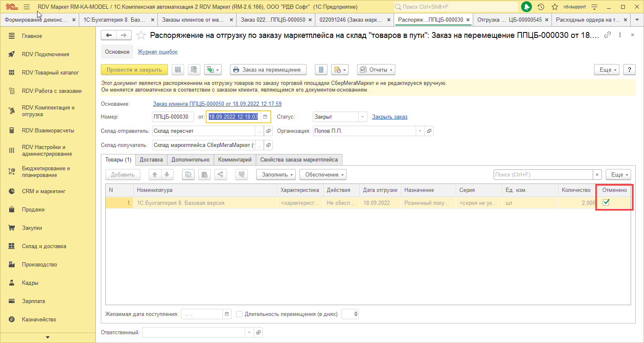Click the back arrow navigation button
The height and width of the screenshot is (343, 644).
pyautogui.click(x=109, y=35)
